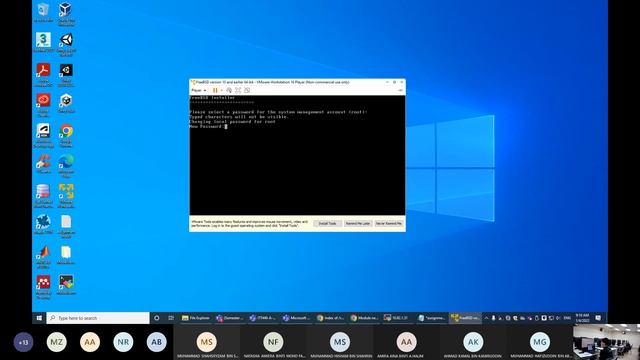Image resolution: width=640 pixels, height=360 pixels.
Task: Click the Never Remind Me button
Action: coord(389,224)
